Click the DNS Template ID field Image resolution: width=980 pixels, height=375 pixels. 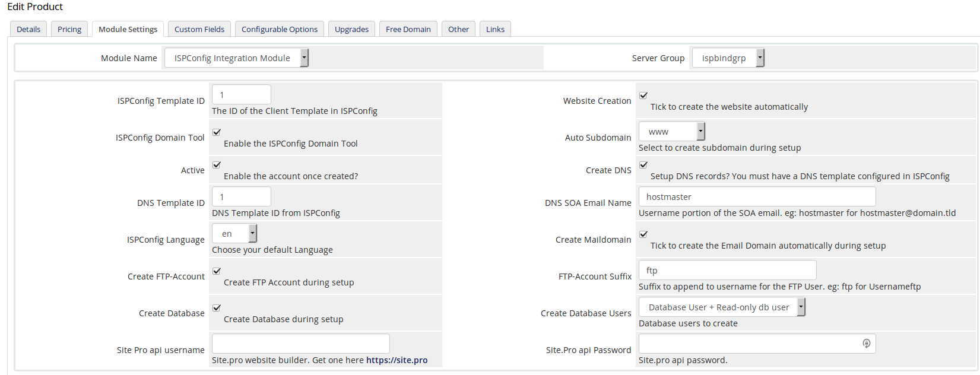coord(242,196)
